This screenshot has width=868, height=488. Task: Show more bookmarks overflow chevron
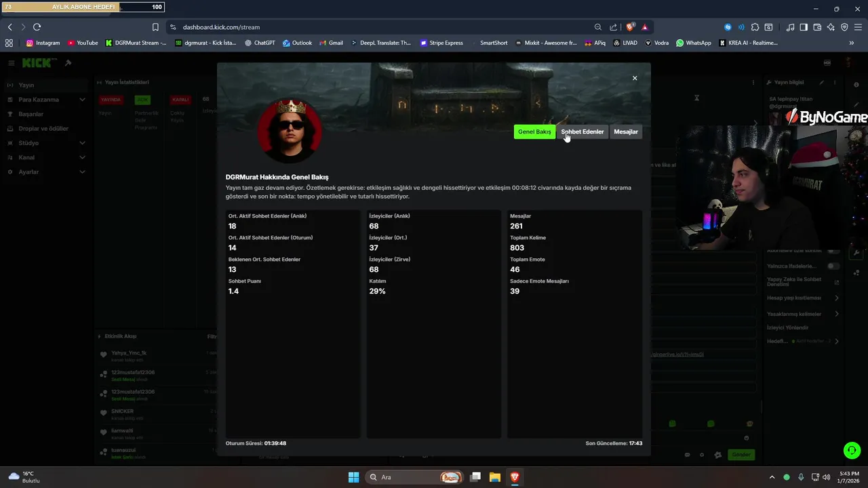coord(852,43)
